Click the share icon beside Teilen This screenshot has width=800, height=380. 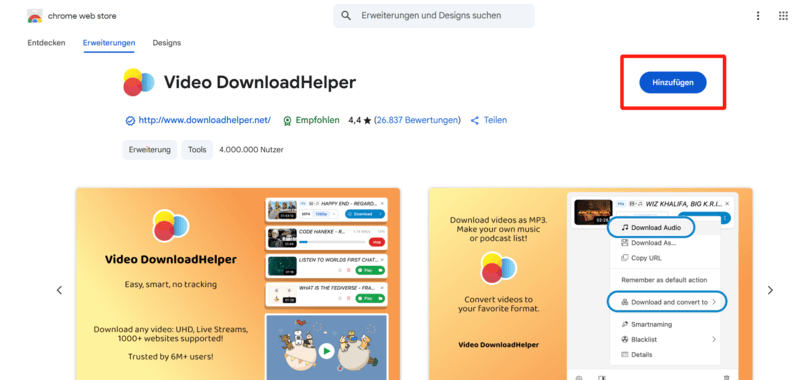coord(475,121)
